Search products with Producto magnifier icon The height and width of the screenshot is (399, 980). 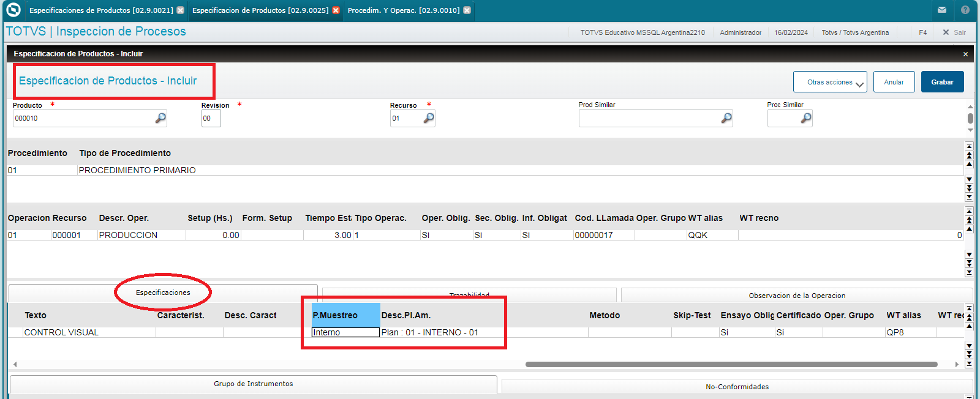[160, 118]
